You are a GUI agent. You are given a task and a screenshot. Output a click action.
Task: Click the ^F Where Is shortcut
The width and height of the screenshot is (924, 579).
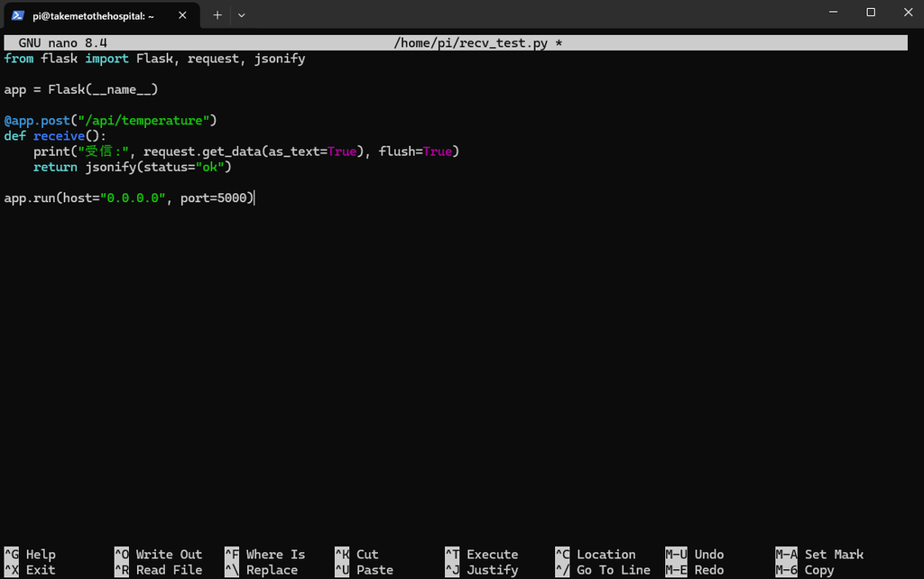click(265, 555)
